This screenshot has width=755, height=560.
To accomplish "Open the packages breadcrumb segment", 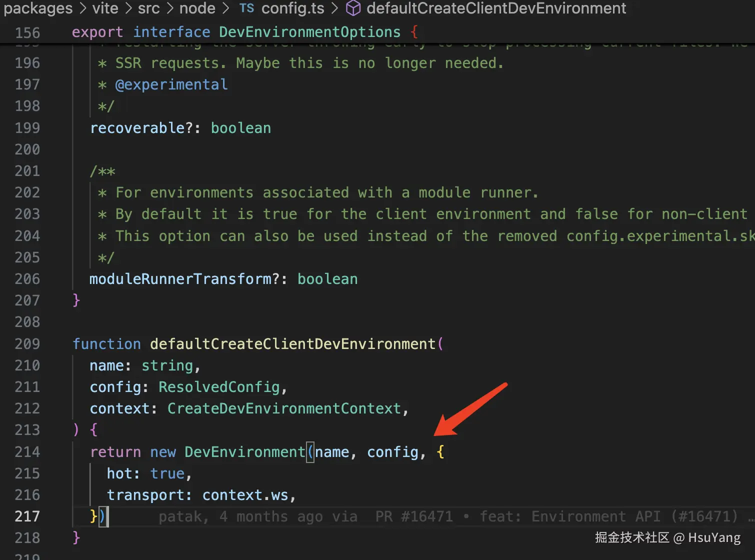I will (x=38, y=8).
